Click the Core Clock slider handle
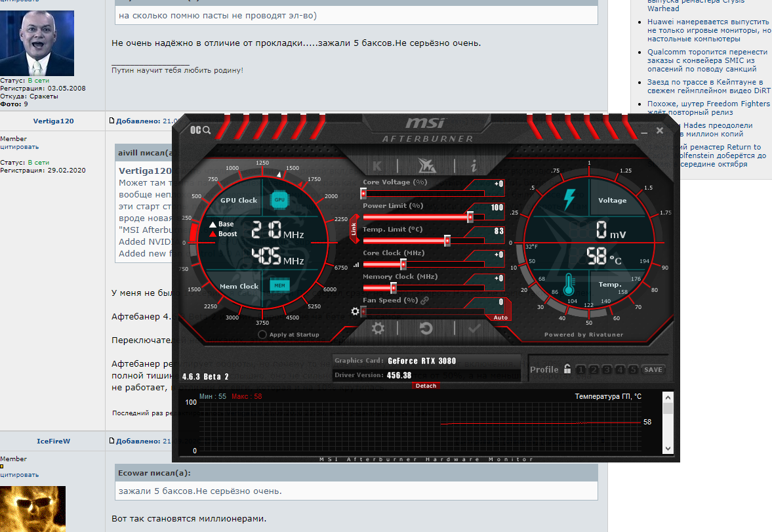 403,264
